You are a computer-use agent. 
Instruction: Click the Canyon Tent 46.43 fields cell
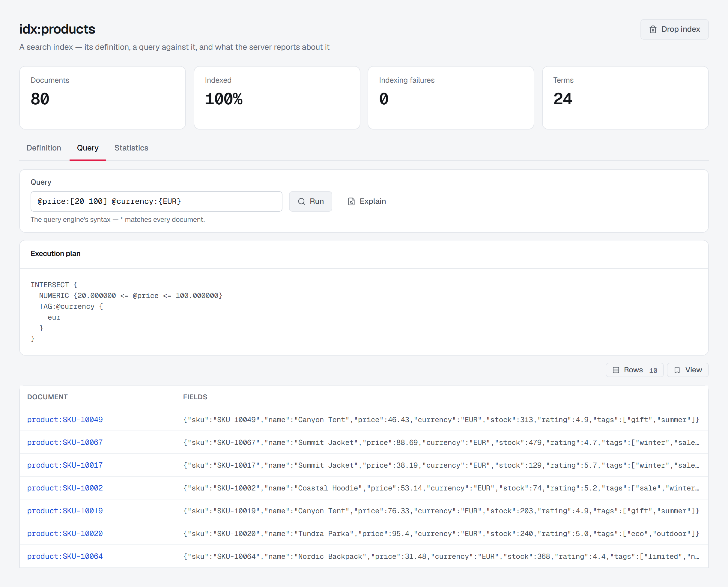tap(441, 420)
